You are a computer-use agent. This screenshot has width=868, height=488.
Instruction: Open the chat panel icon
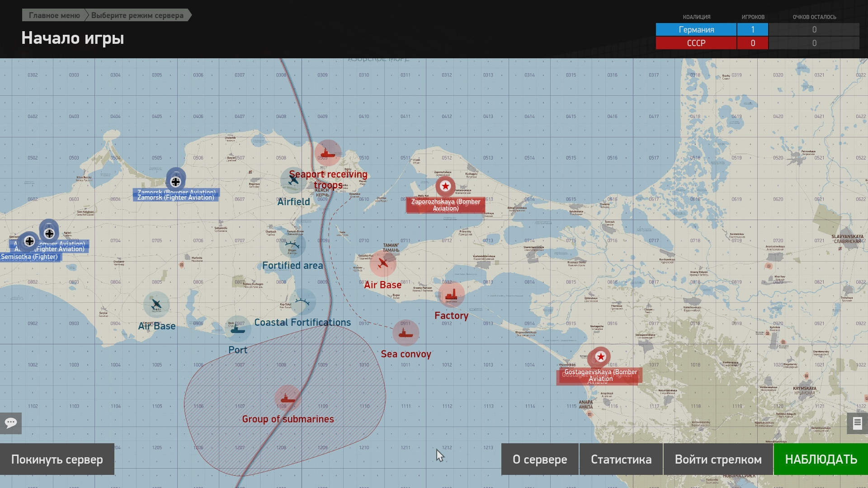[x=11, y=423]
